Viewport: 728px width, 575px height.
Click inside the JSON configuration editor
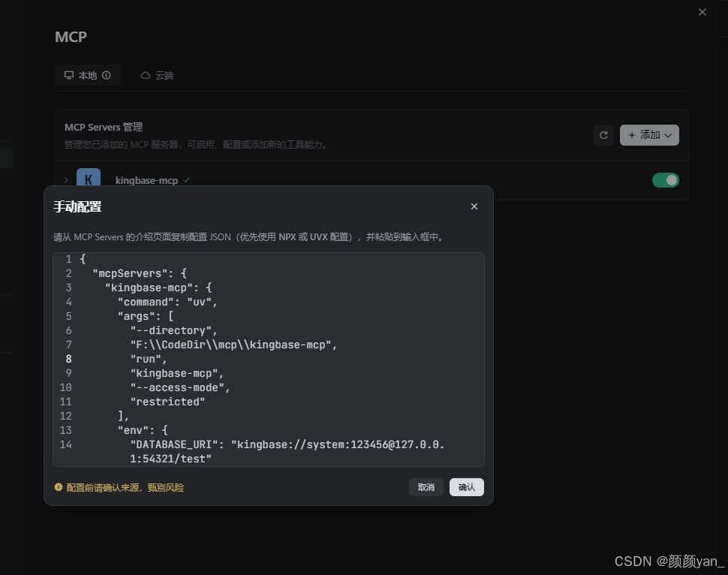coord(269,360)
